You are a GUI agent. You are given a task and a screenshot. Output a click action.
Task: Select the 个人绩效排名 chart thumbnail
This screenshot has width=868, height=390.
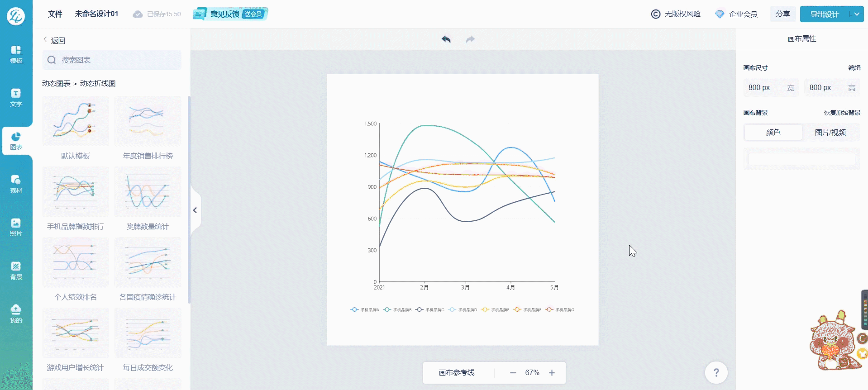[76, 262]
